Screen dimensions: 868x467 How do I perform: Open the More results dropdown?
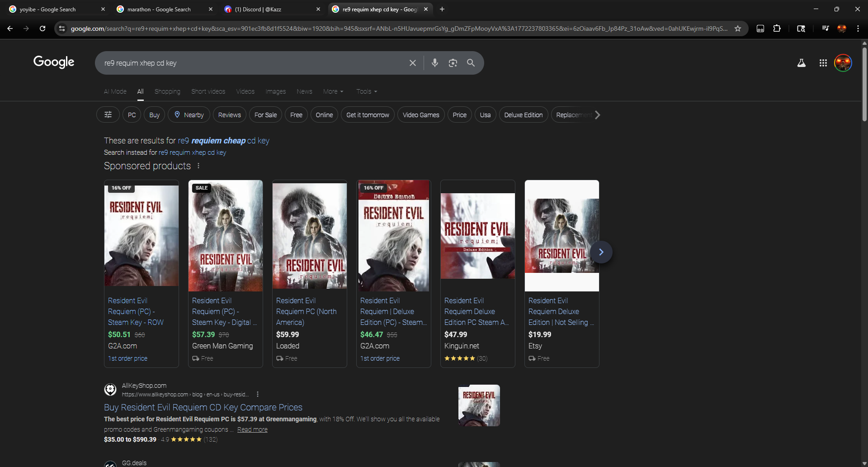point(333,91)
